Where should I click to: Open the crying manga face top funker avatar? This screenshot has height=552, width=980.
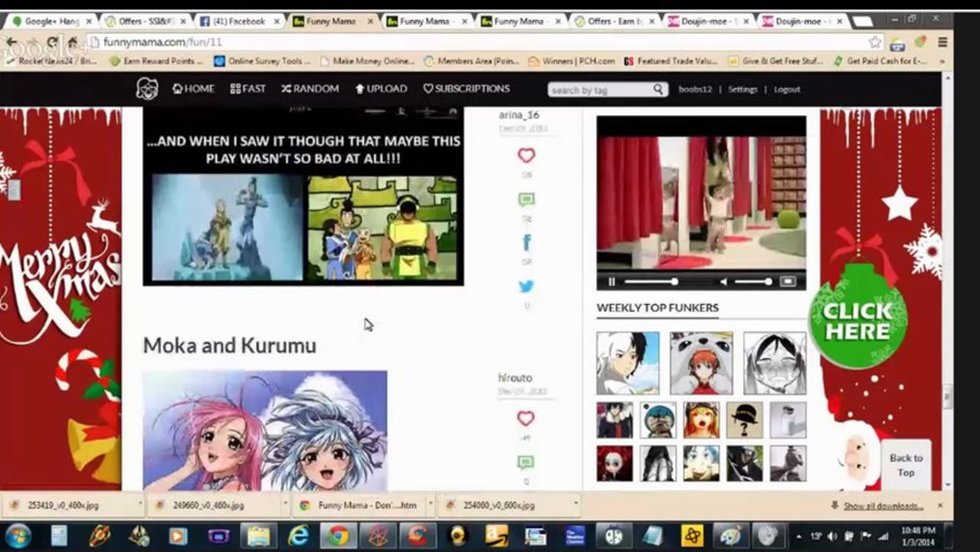point(775,363)
